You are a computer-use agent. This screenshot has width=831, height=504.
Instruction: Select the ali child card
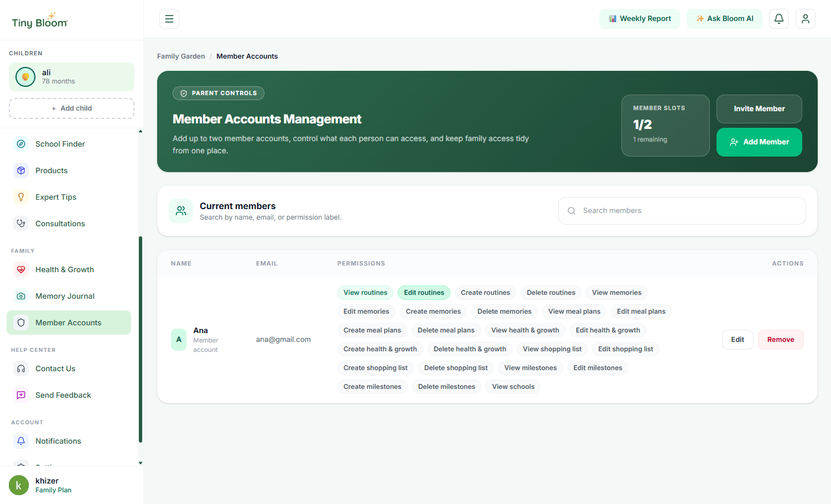(71, 77)
